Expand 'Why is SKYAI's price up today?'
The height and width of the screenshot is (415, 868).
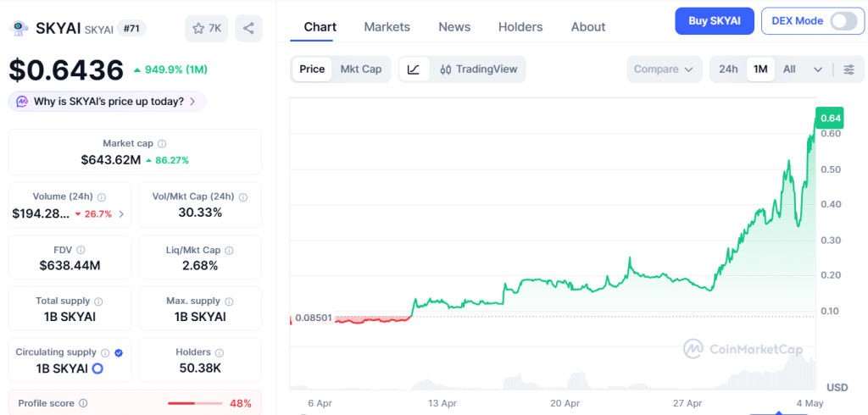108,102
